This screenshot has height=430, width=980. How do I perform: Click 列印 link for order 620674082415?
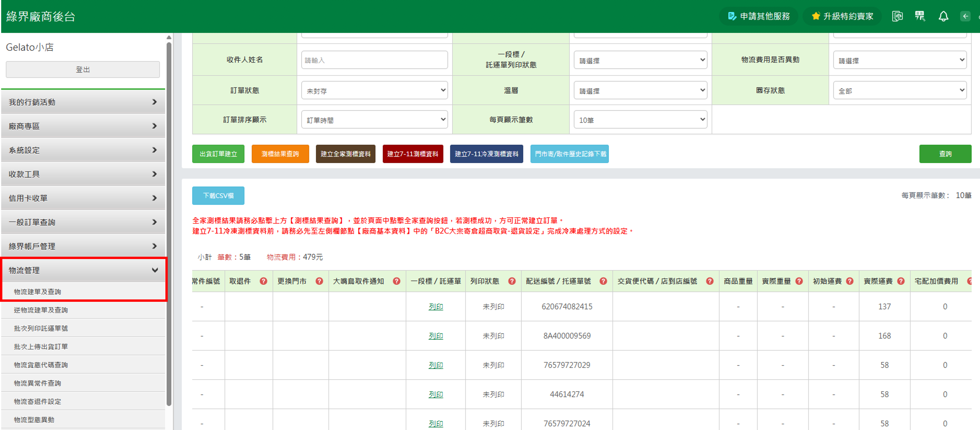pyautogui.click(x=436, y=307)
